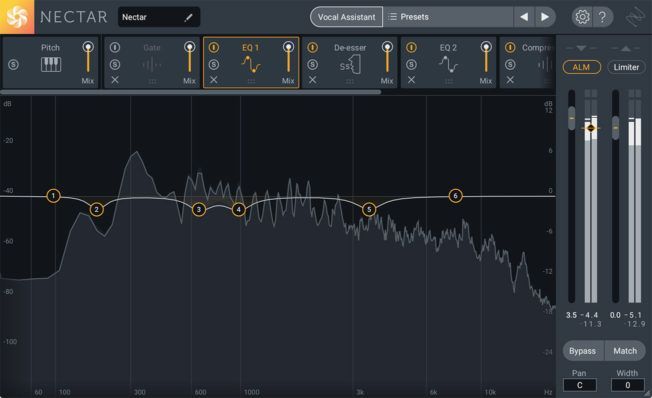Remove the Gate module with X
Image resolution: width=652 pixels, height=398 pixels.
pos(115,80)
